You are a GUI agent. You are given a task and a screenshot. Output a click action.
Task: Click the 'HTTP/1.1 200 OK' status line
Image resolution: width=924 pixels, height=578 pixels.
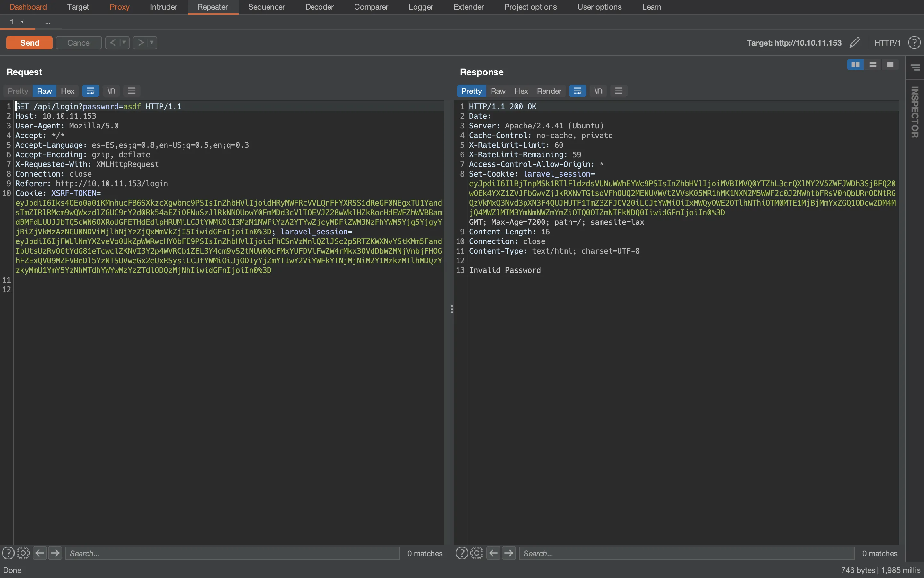pos(502,106)
